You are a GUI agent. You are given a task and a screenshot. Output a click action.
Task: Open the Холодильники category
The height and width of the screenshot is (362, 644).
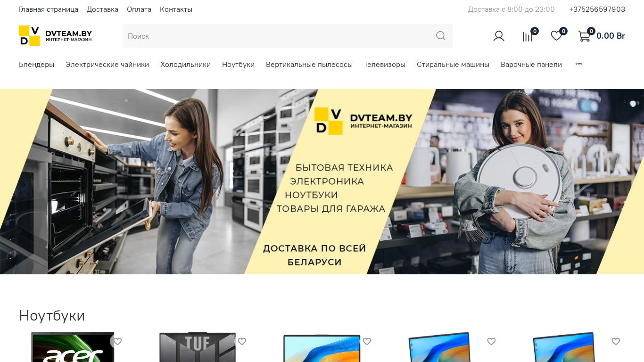(185, 65)
